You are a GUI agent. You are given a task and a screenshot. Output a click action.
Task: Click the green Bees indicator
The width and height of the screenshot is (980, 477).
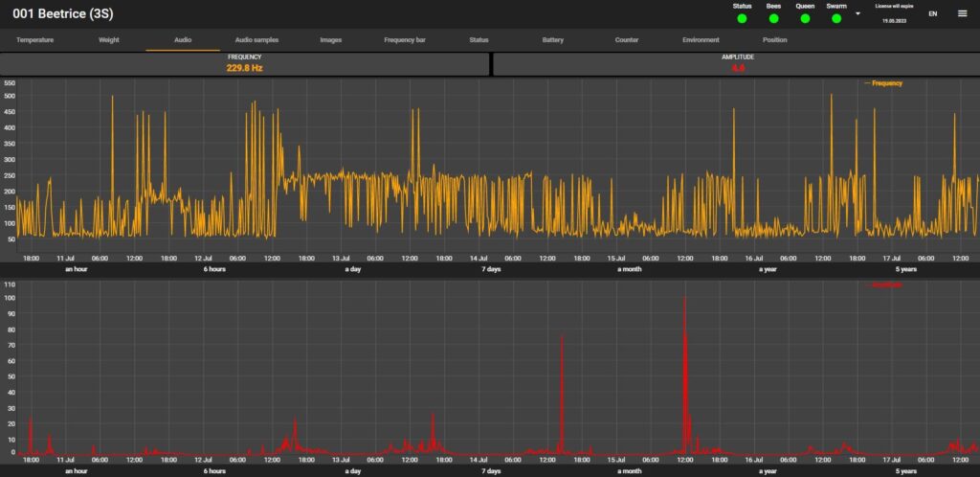click(773, 19)
